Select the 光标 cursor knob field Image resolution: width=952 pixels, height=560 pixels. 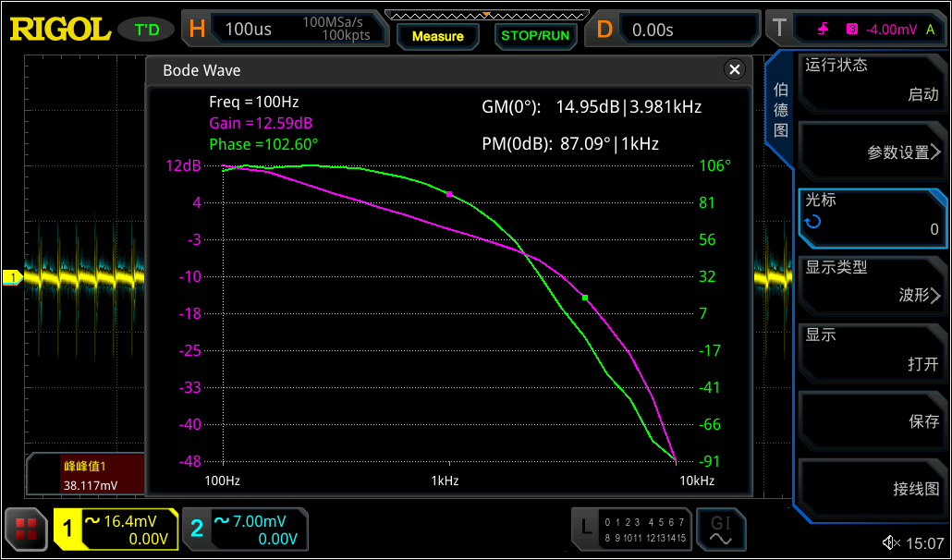point(873,214)
